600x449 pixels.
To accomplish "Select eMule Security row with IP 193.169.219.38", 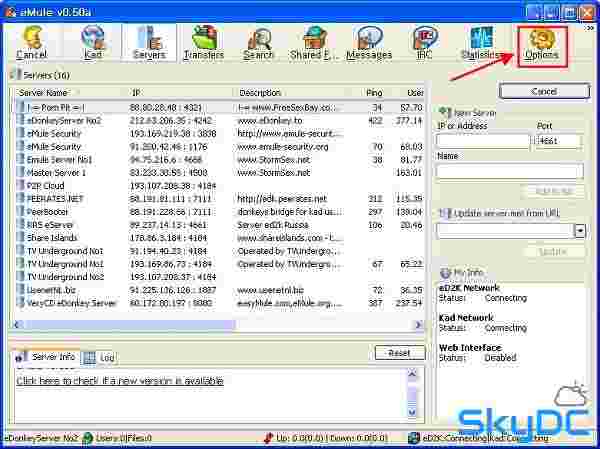I will coord(220,134).
